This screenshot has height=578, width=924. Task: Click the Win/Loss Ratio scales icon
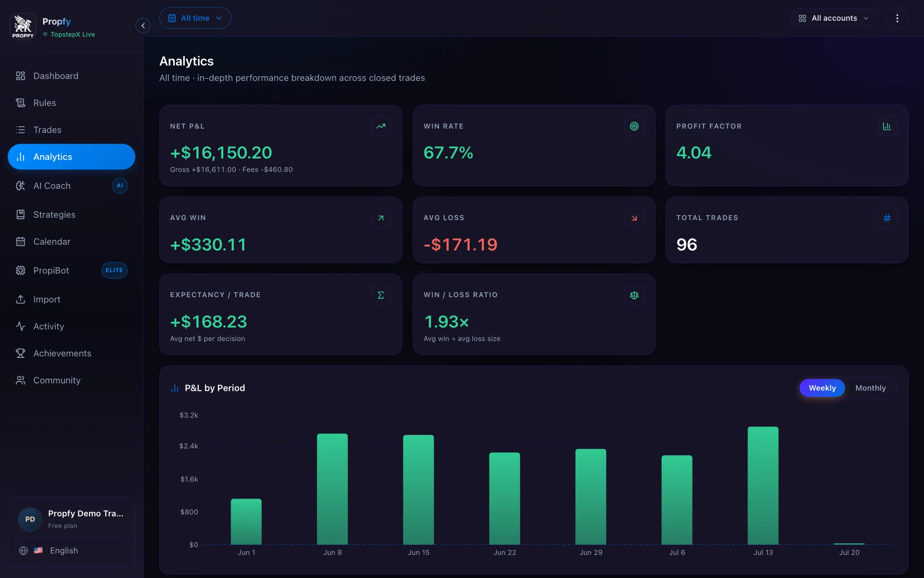pos(634,295)
